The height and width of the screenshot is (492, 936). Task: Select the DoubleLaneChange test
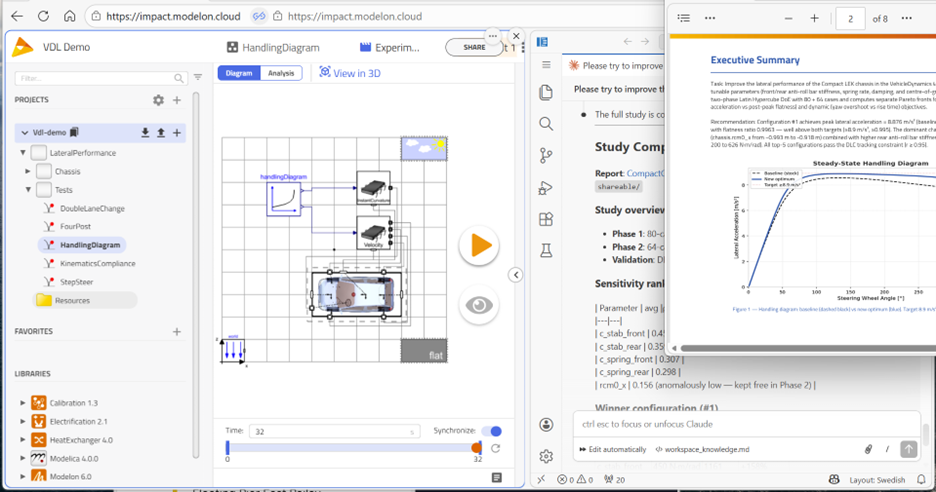coord(92,208)
